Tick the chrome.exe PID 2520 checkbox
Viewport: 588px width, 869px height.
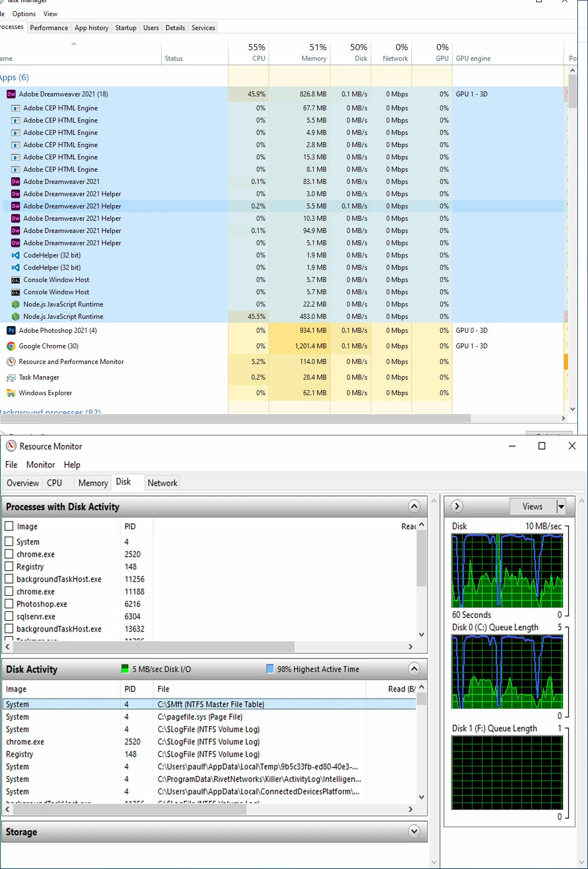click(x=9, y=554)
